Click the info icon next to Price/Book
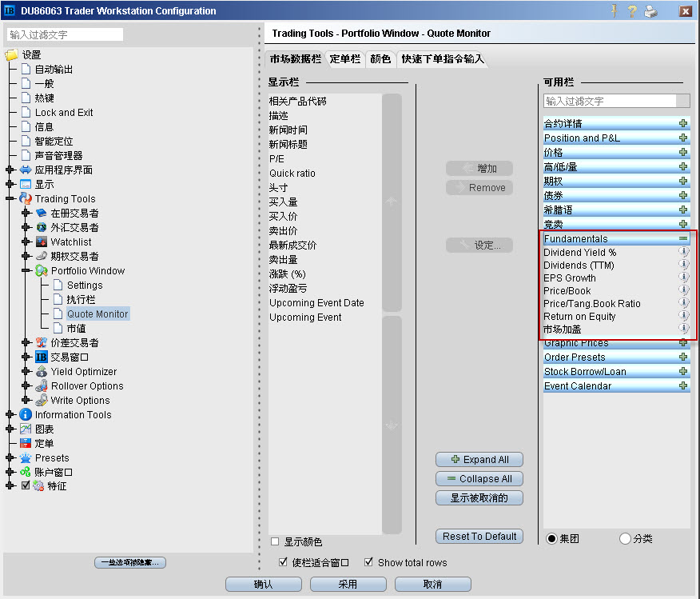This screenshot has width=700, height=599. [684, 290]
